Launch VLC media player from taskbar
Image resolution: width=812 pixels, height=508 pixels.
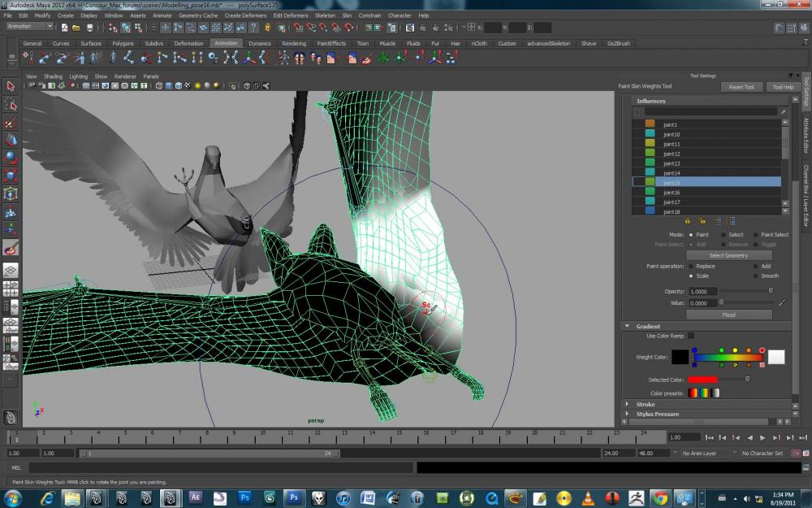588,497
